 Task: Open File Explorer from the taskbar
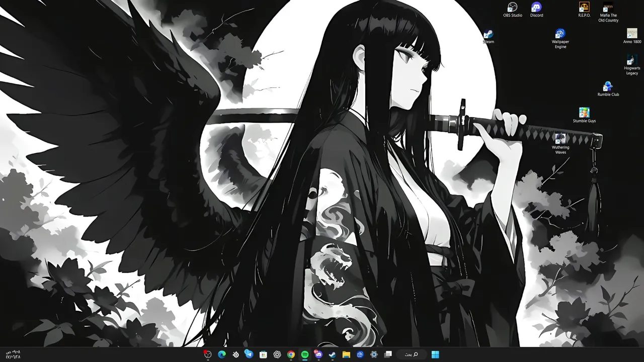click(346, 354)
